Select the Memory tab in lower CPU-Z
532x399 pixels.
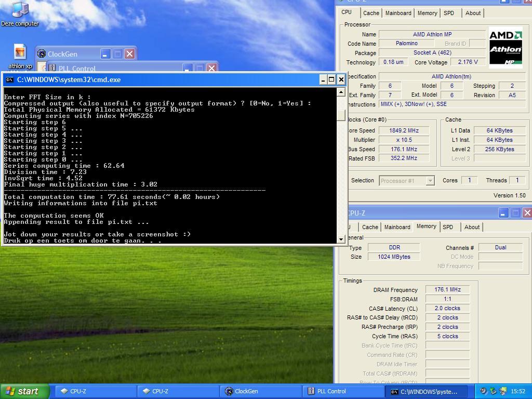tap(426, 227)
